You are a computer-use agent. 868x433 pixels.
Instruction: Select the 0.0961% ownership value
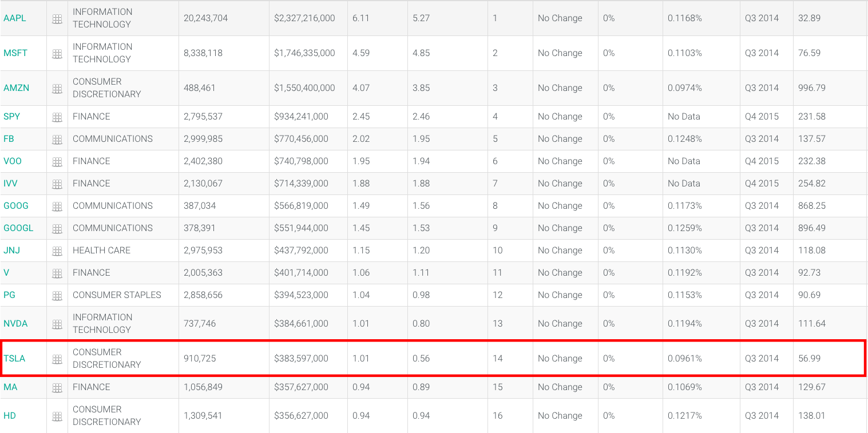pos(684,359)
